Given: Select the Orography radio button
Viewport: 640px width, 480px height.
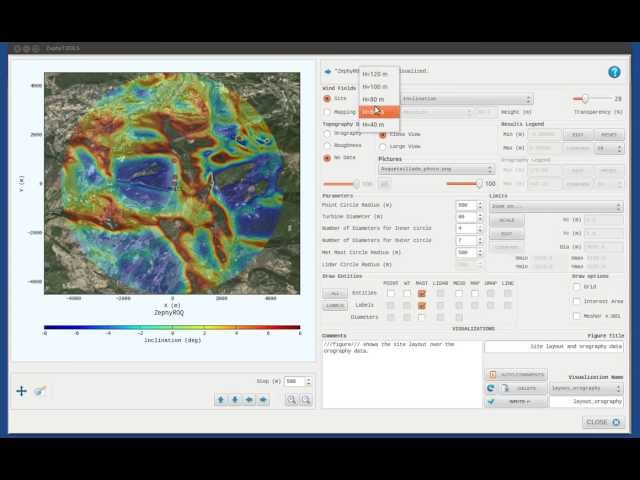Looking at the screenshot, I should pos(327,133).
